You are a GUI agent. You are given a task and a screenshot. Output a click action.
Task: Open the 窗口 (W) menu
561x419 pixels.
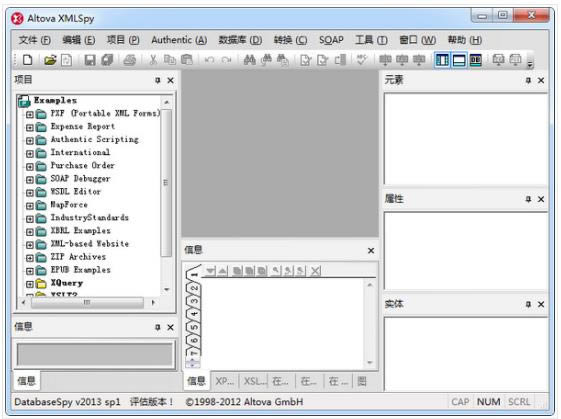click(418, 40)
